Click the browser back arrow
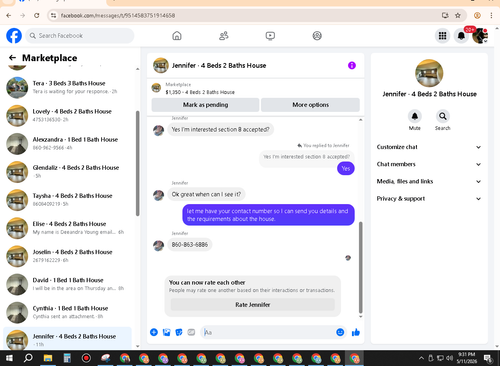The height and width of the screenshot is (366, 500). point(9,15)
